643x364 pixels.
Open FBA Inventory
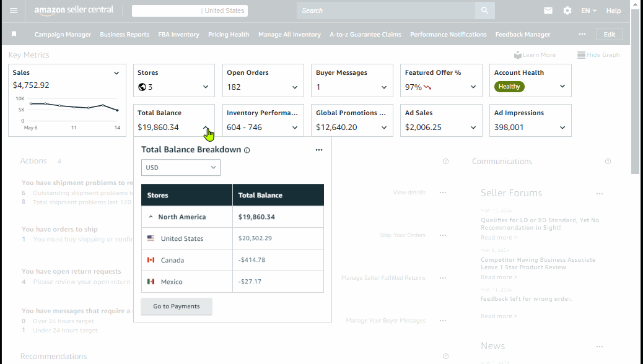(x=179, y=35)
